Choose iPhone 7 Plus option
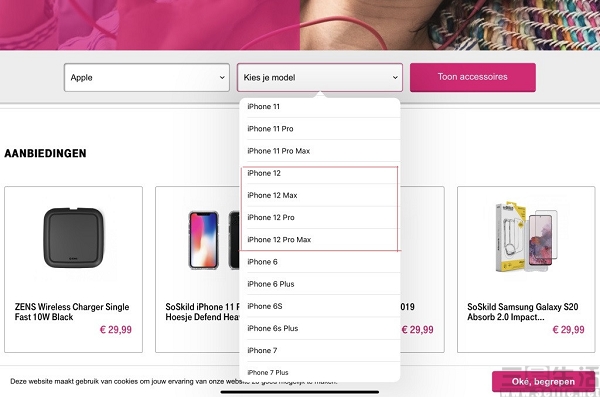 pos(320,372)
